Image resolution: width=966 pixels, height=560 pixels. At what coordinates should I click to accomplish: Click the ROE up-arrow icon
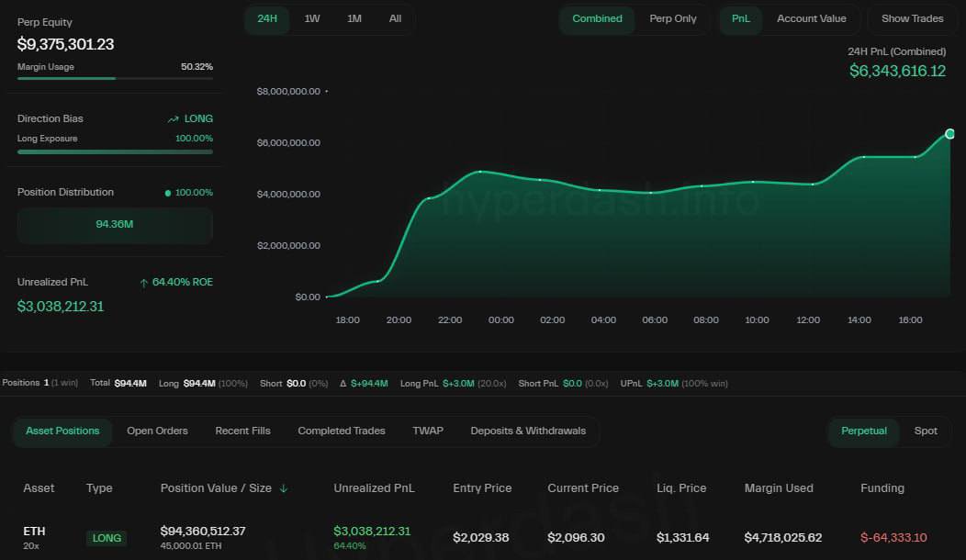point(143,283)
